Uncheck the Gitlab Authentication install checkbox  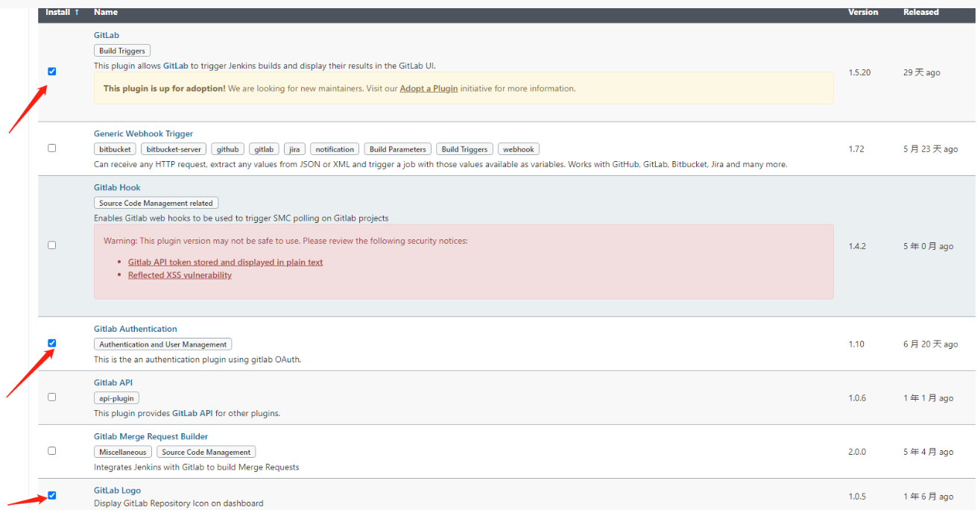click(52, 343)
